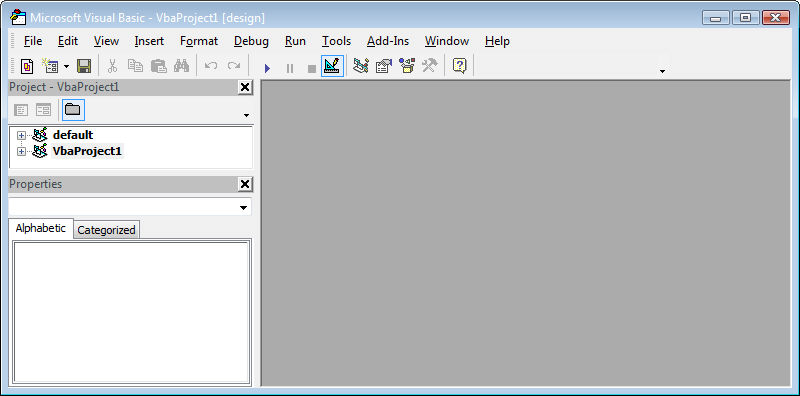Screen dimensions: 800x396
Task: Select the default project in tree
Action: (x=73, y=135)
